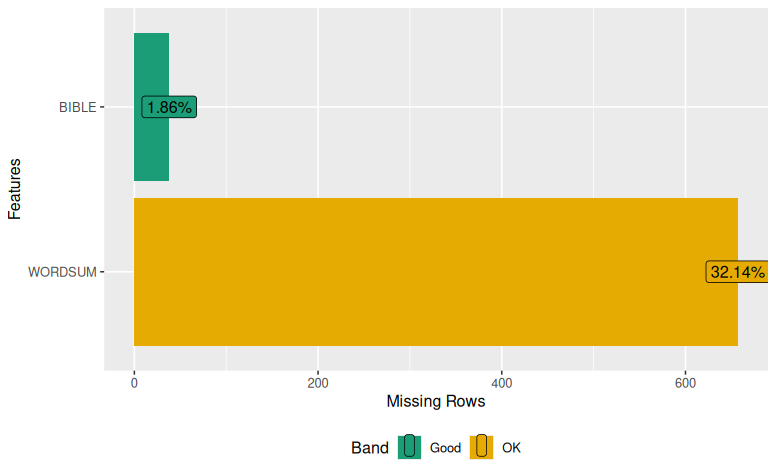Click the WORDSUM axis label
The width and height of the screenshot is (776, 476).
[62, 272]
